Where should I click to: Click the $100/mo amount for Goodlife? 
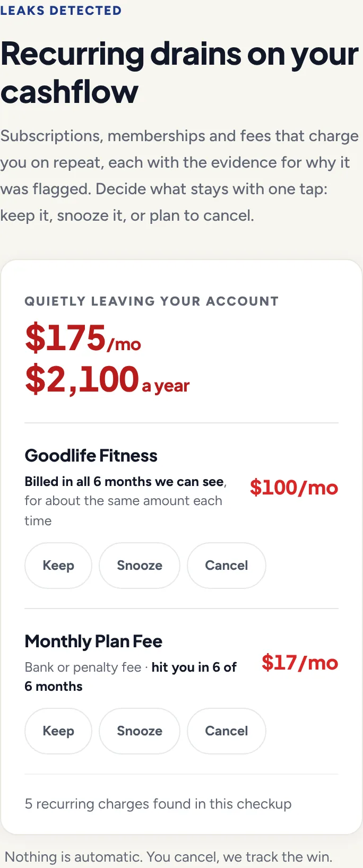pos(294,488)
